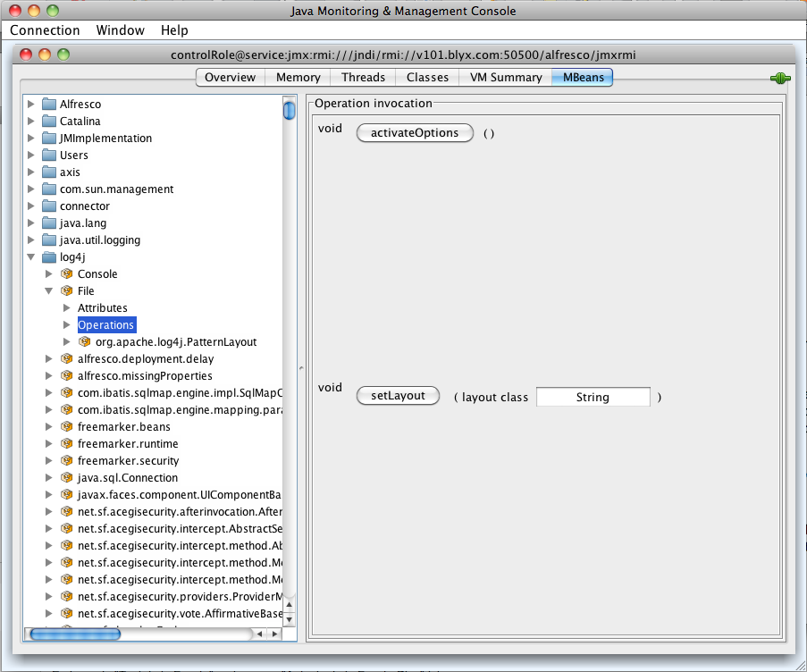Viewport: 807px width, 672px height.
Task: Switch to the VM Summary tab
Action: tap(506, 77)
